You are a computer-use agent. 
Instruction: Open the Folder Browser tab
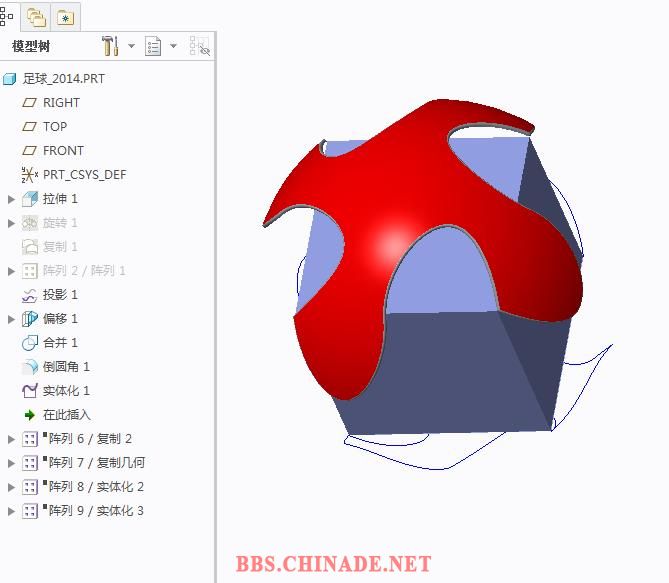[37, 16]
